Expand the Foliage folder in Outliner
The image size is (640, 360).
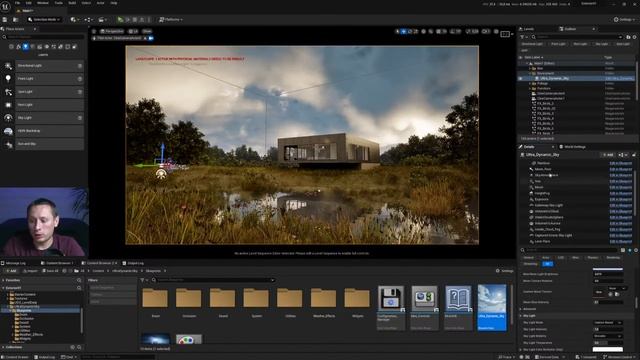[530, 83]
